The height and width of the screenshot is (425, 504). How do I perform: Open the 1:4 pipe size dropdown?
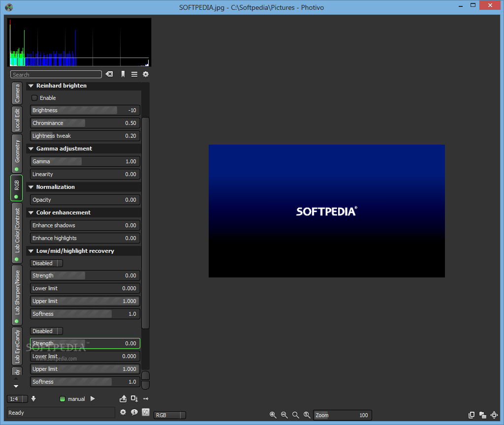(x=17, y=399)
